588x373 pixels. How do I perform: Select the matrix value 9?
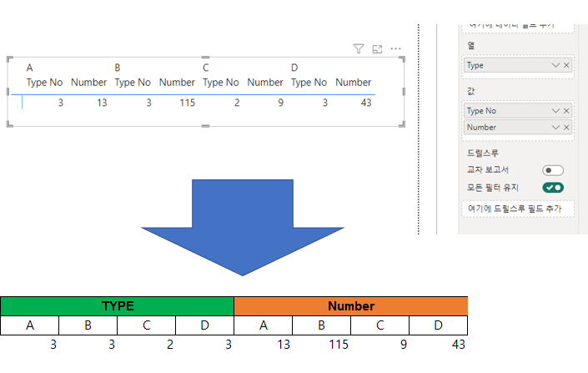click(x=281, y=103)
